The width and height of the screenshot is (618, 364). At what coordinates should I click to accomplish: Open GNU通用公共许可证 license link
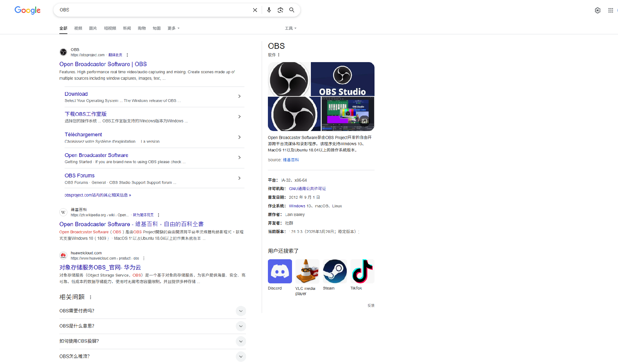307,188
